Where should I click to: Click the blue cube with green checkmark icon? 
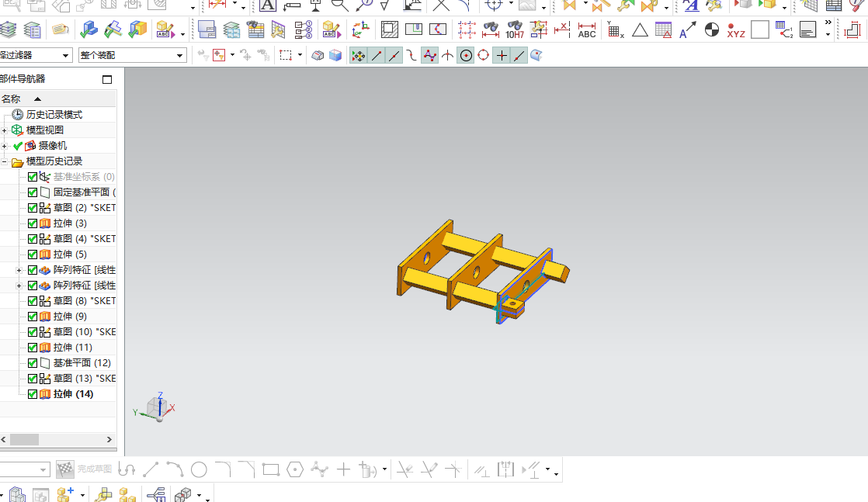[89, 30]
